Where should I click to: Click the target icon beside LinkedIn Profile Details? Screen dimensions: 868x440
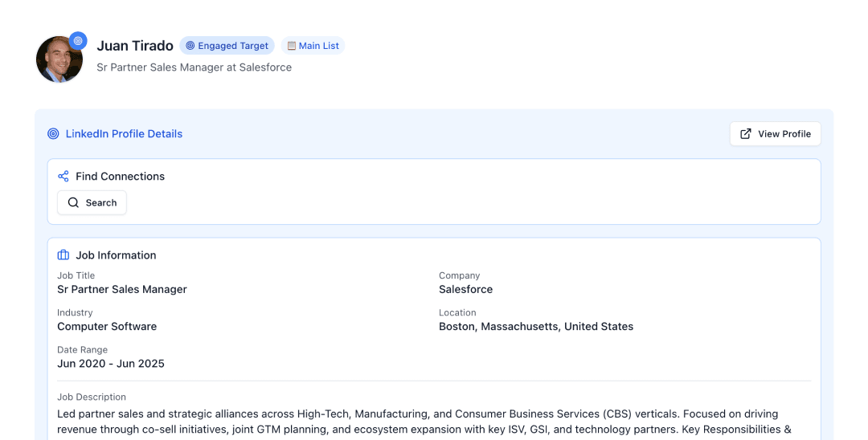54,134
